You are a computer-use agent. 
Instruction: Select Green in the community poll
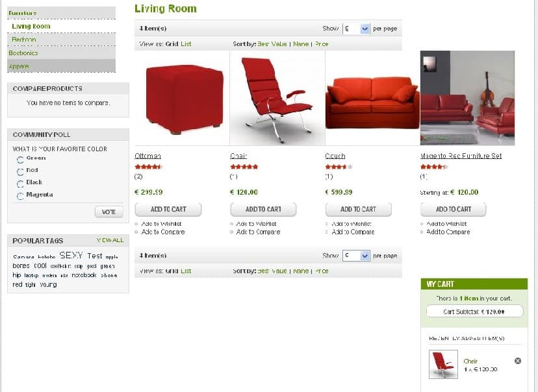(20, 160)
